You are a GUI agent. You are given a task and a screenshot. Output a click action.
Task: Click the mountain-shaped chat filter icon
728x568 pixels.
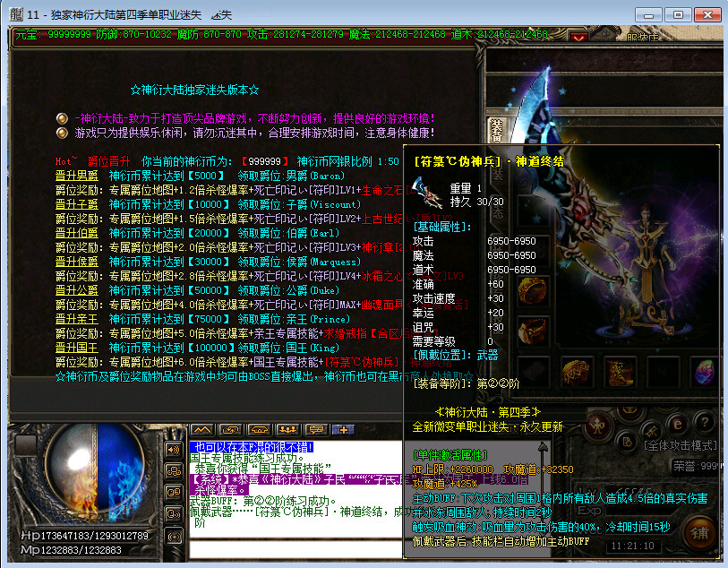[x=202, y=430]
